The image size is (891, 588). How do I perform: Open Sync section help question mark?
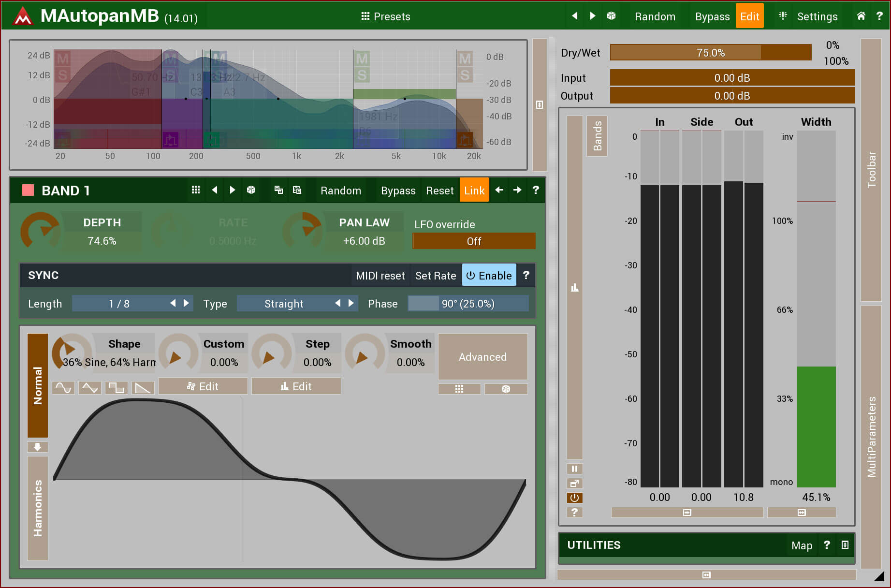point(526,275)
